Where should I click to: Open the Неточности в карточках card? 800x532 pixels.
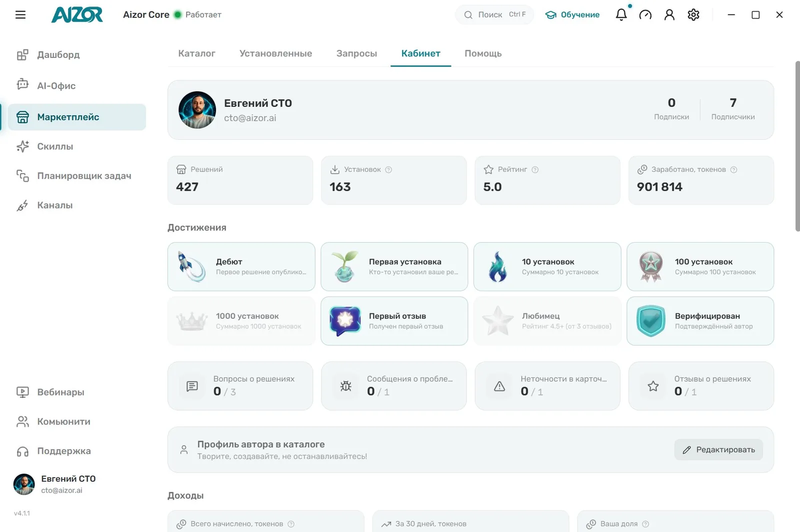click(547, 386)
